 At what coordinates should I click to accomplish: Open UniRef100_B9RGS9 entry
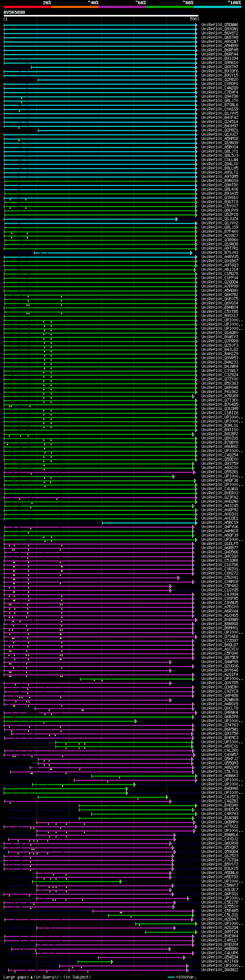[220, 181]
